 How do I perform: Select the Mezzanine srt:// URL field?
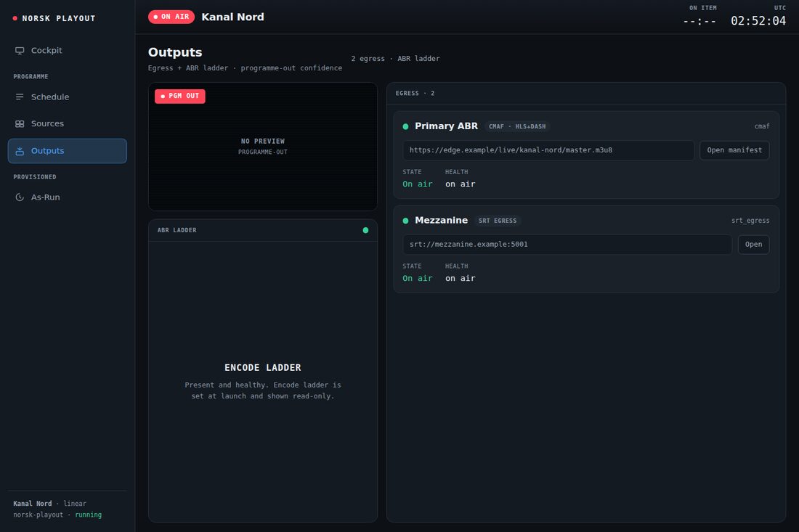point(567,245)
